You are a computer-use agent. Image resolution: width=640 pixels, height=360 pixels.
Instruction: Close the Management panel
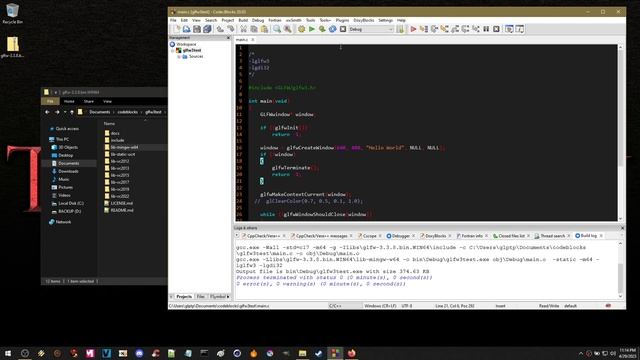(x=228, y=38)
